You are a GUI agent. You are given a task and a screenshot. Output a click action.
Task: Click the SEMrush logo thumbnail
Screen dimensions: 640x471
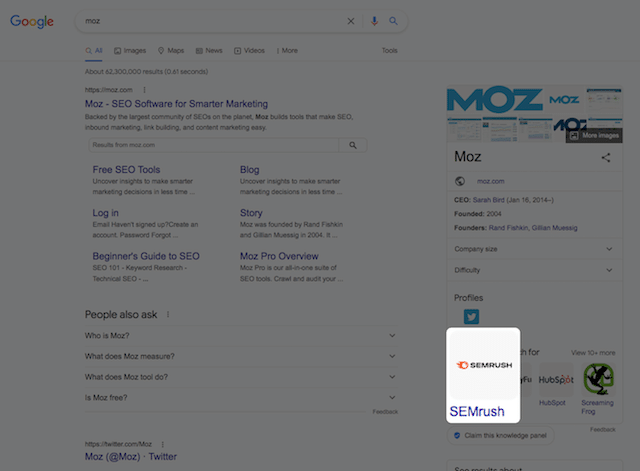point(484,366)
